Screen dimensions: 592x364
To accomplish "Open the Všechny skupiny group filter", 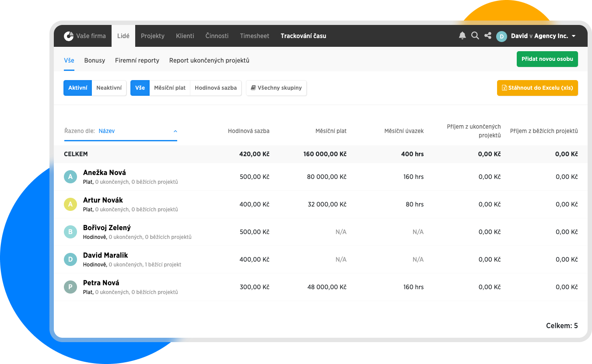I will 277,88.
